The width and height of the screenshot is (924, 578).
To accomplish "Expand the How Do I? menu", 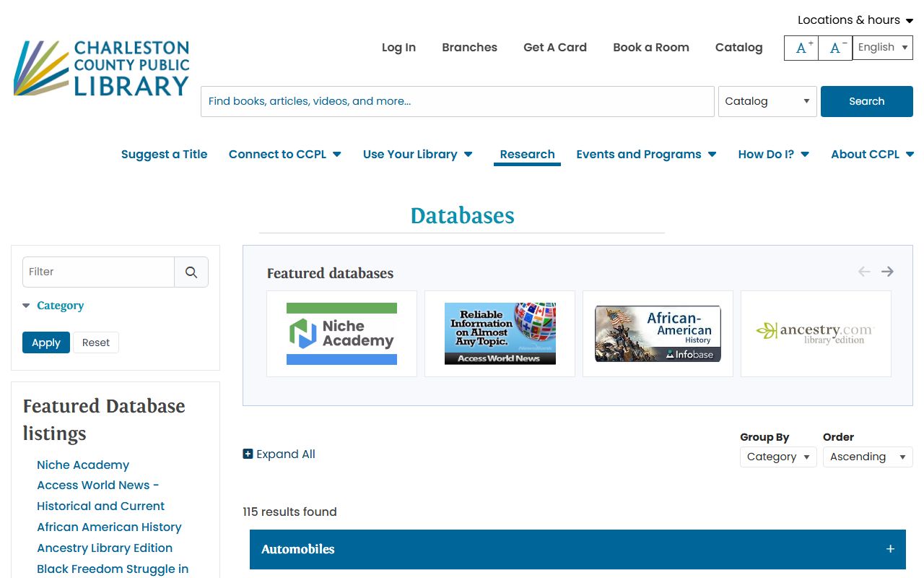I will click(773, 155).
